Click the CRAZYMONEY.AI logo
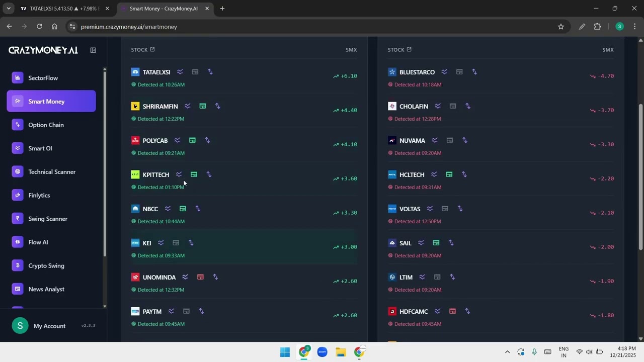The width and height of the screenshot is (644, 362). pyautogui.click(x=43, y=50)
